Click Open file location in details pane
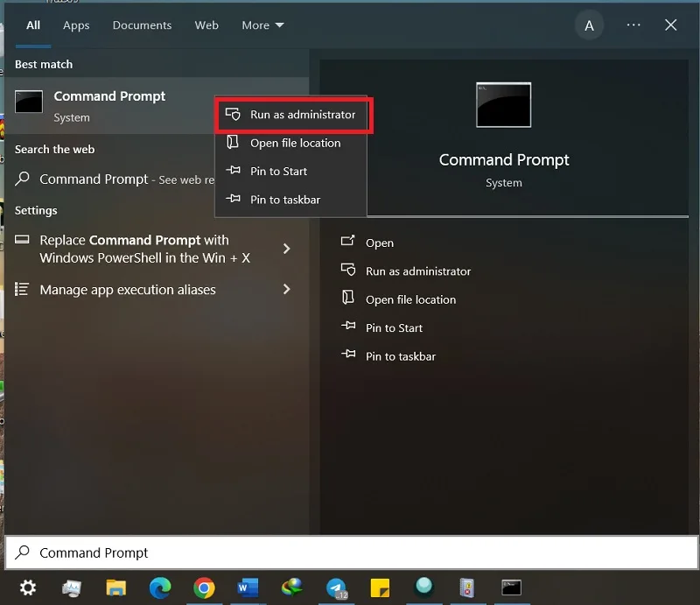 [x=410, y=299]
